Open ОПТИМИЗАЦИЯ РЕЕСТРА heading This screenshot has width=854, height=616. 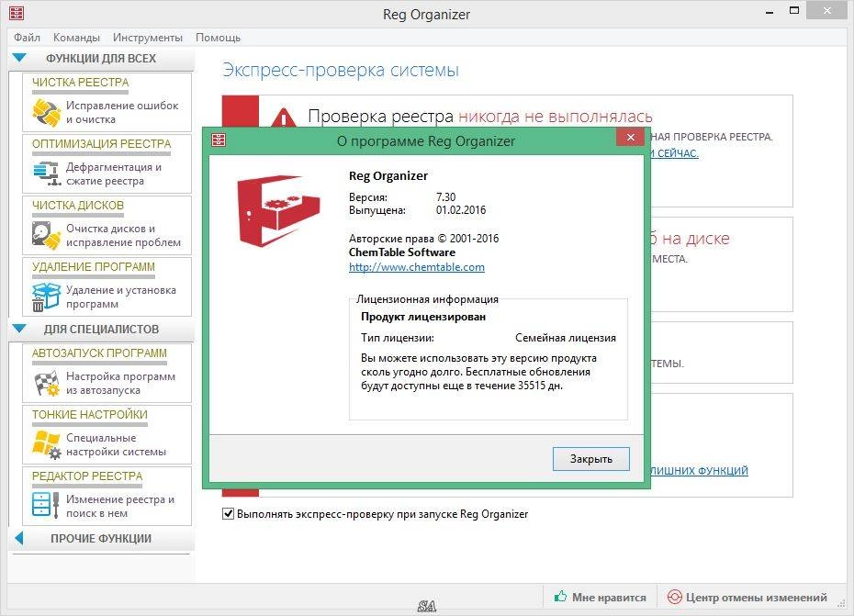(101, 144)
